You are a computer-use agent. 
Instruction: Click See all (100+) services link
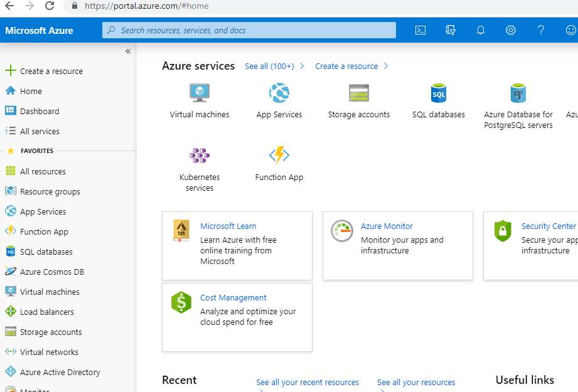[269, 66]
